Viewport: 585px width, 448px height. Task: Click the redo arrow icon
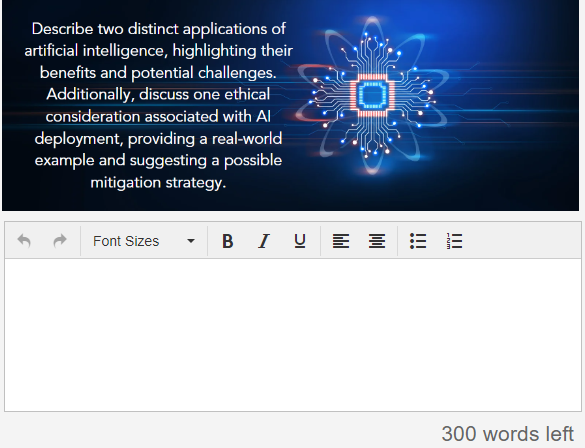click(60, 241)
